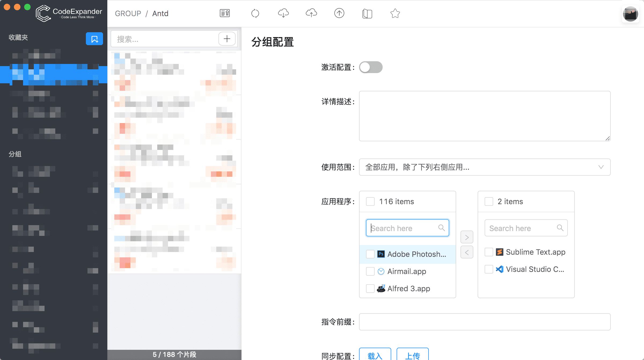Click the 116 items count label
This screenshot has width=644, height=360.
(396, 201)
